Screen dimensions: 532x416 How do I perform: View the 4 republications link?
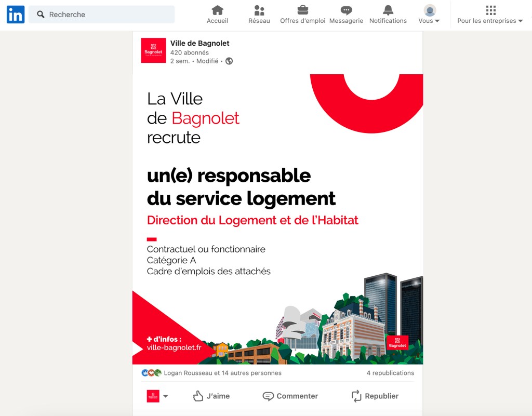click(x=390, y=373)
